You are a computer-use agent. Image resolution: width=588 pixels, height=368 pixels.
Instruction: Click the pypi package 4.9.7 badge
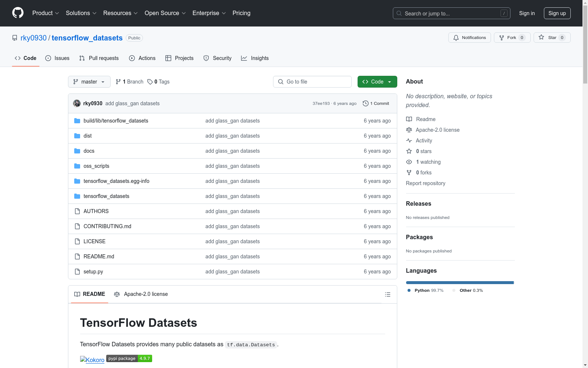pos(129,358)
